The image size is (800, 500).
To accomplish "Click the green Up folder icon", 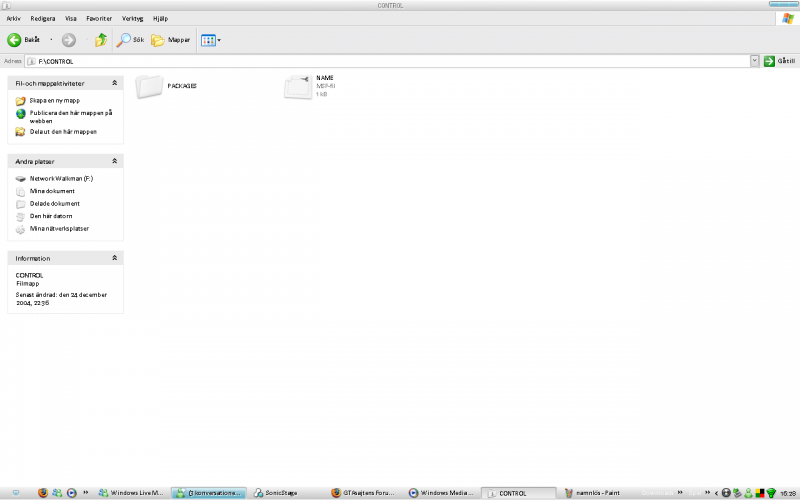I will pyautogui.click(x=101, y=40).
